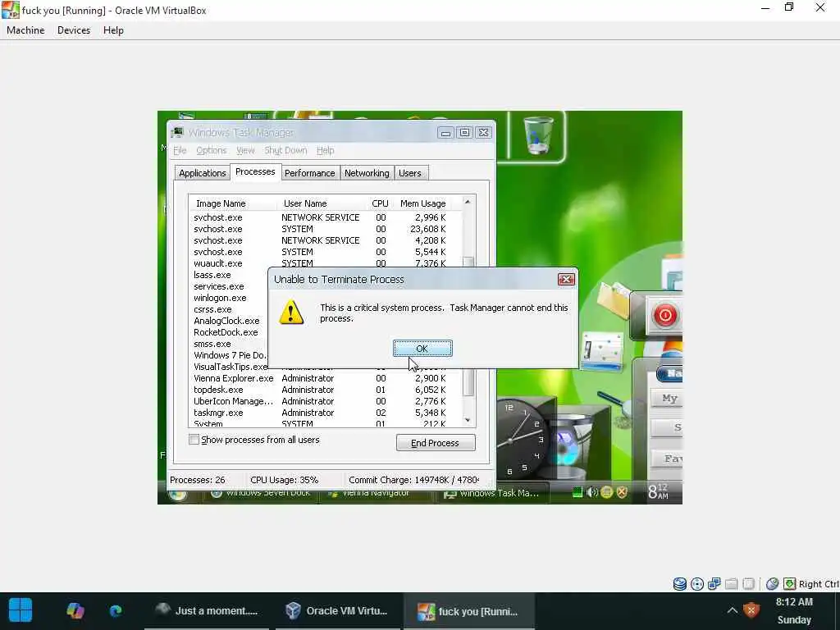
Task: Click the yellow round icon in VM tray
Action: tap(606, 492)
